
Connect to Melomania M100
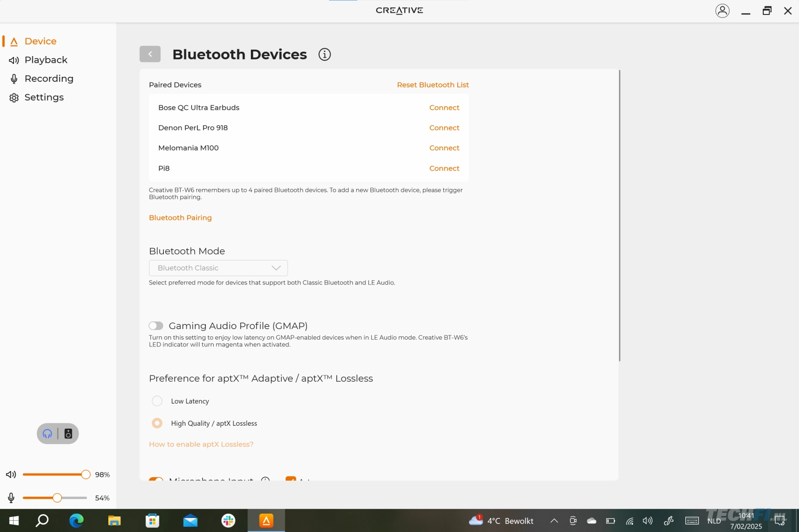(x=444, y=148)
